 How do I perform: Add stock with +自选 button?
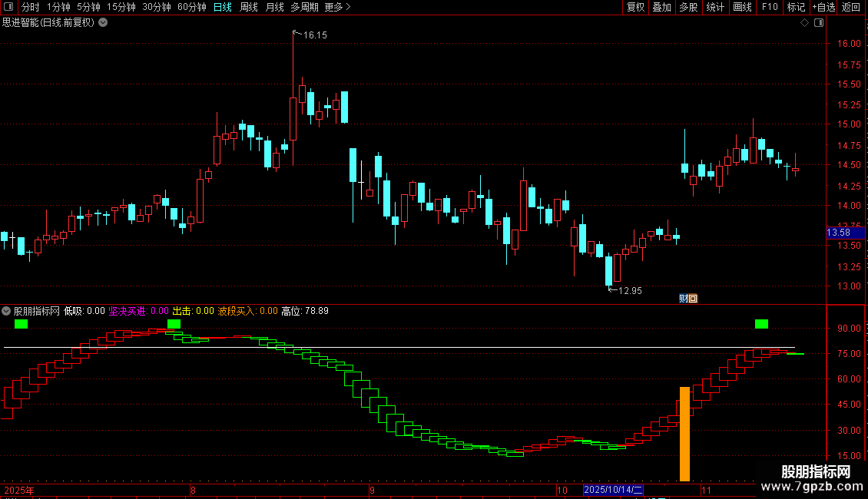click(823, 7)
